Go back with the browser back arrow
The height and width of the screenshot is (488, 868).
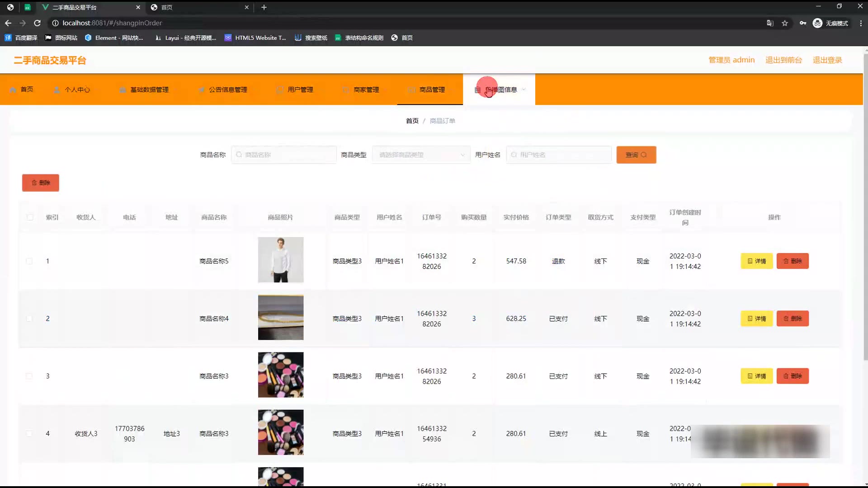pyautogui.click(x=8, y=23)
